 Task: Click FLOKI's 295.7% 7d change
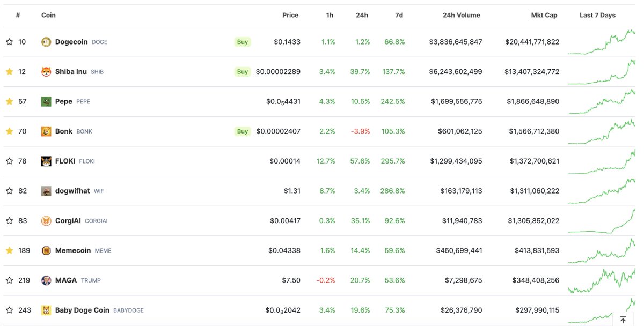393,161
